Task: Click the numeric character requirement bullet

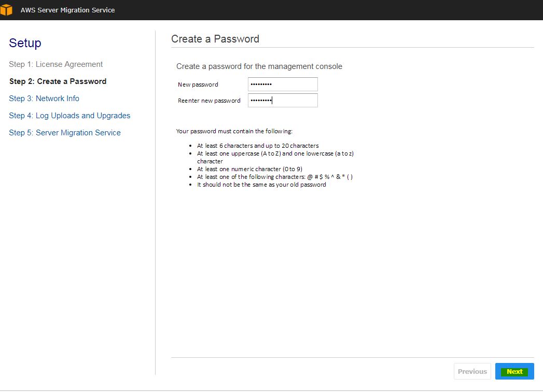Action: [249, 169]
